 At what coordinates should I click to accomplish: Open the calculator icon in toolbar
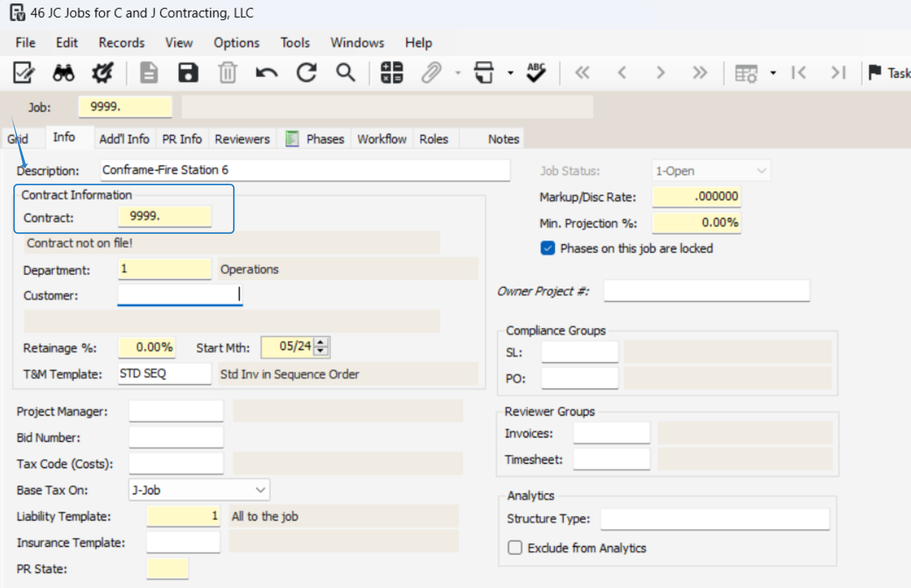391,73
